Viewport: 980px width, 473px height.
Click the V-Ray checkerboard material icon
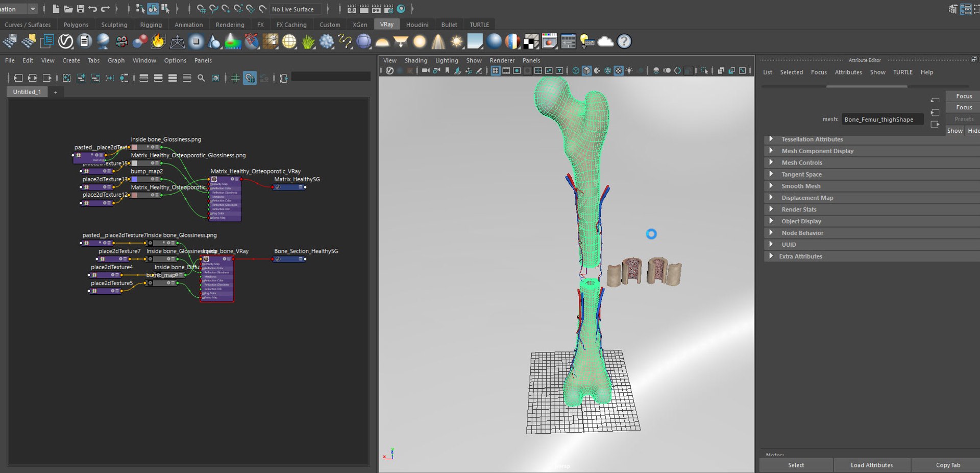pyautogui.click(x=531, y=41)
